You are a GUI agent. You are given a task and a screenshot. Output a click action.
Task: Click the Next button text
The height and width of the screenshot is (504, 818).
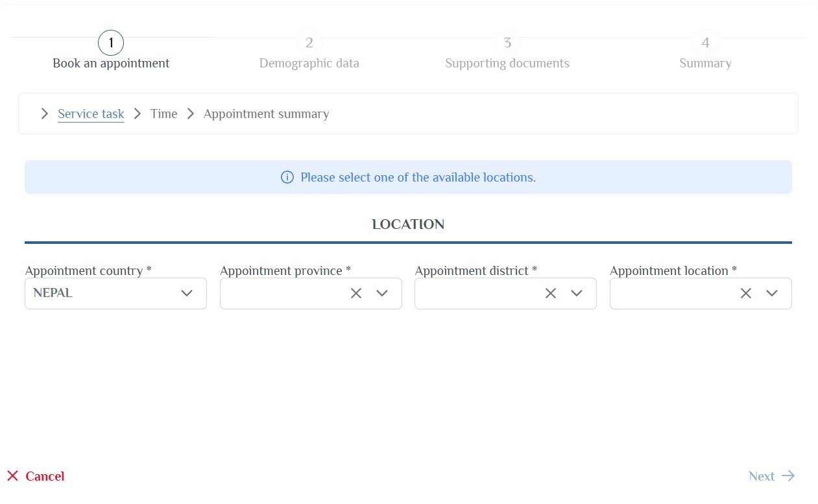(x=762, y=476)
